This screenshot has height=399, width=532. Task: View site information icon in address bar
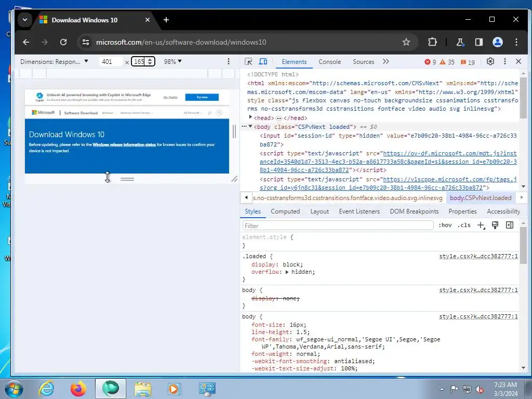point(86,42)
